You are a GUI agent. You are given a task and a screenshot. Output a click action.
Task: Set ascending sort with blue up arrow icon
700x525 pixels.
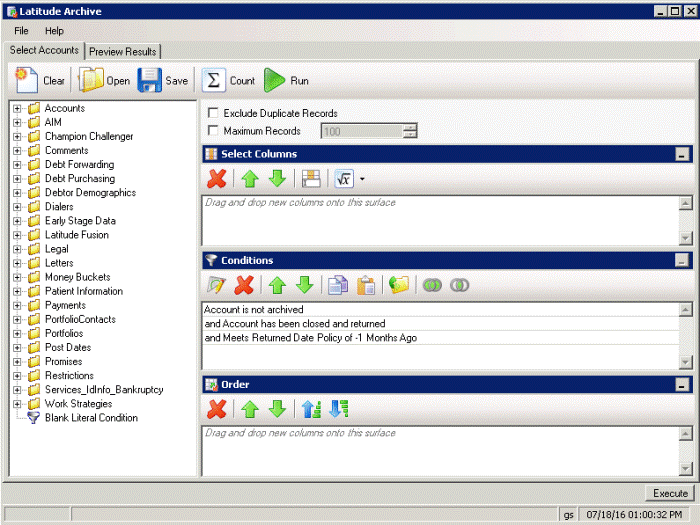[311, 409]
